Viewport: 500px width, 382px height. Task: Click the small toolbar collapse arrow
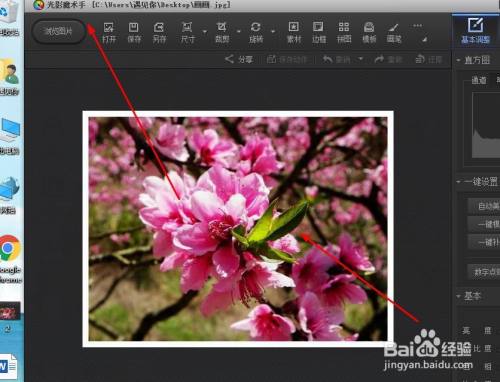(x=424, y=40)
